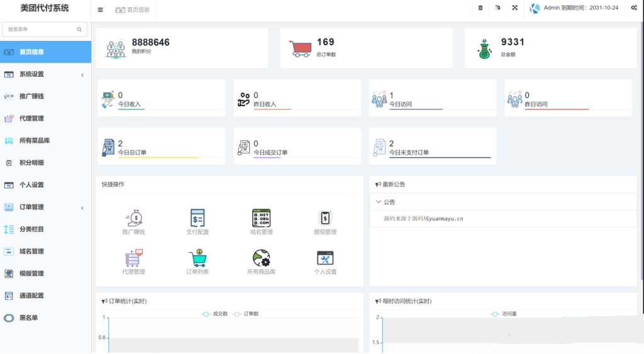Open the gears settings icon at top right

point(633,8)
